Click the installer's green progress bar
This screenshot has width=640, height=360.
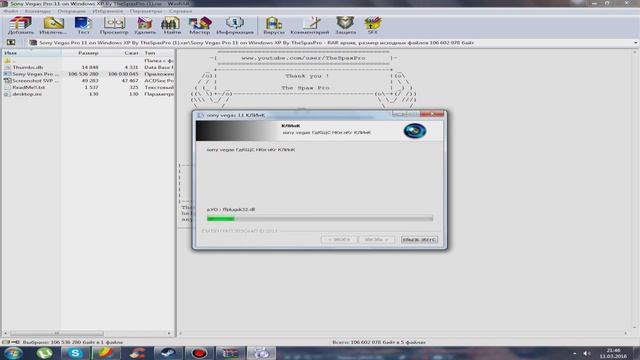(x=320, y=219)
